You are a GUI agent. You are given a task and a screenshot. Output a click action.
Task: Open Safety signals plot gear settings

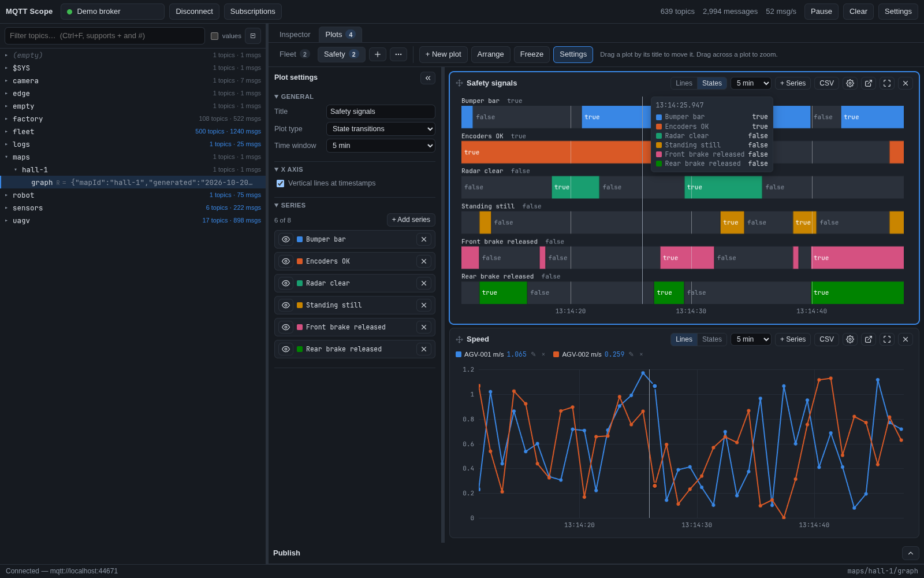coord(850,83)
